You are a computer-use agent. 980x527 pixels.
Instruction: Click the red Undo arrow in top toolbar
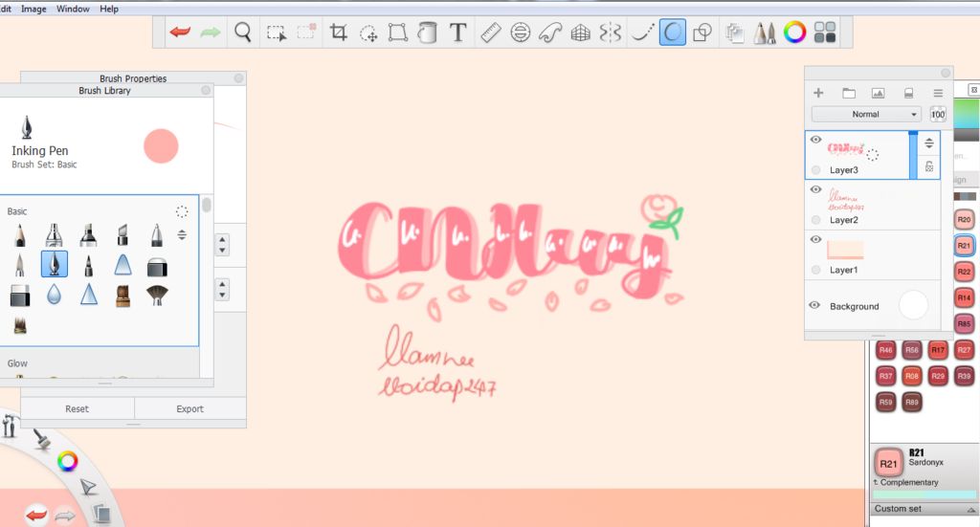[180, 32]
